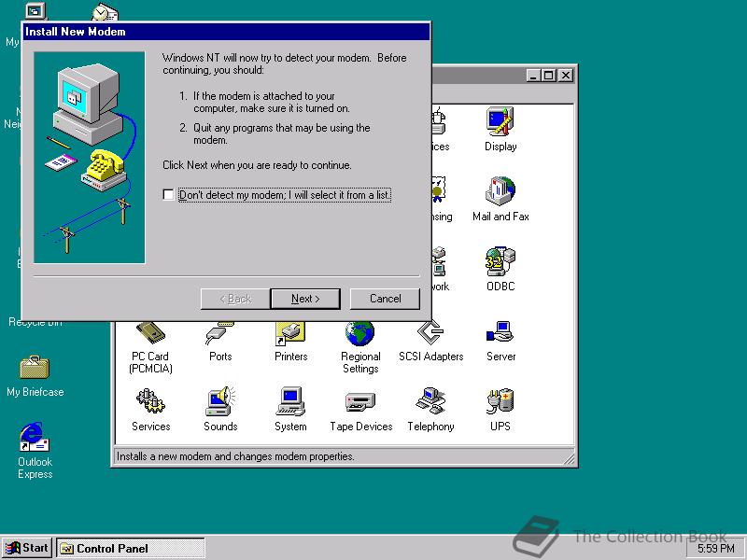Click Next in Install New Modem wizard
The image size is (747, 560).
tap(305, 299)
